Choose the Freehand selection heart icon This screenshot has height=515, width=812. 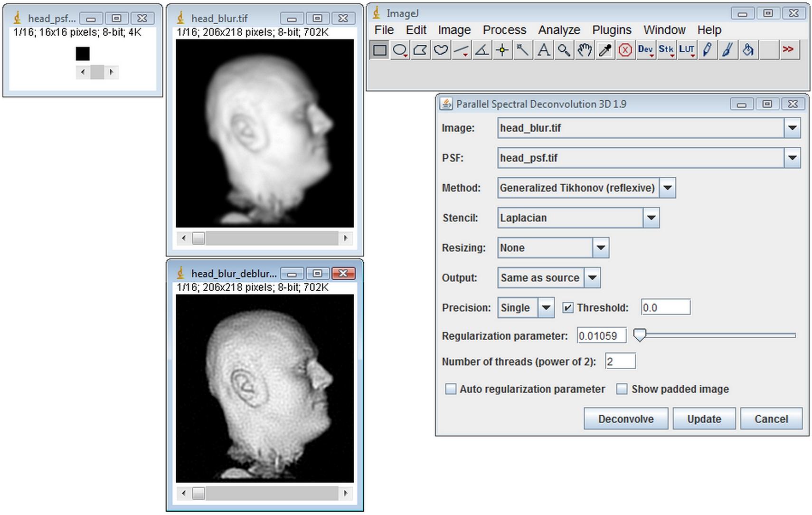tap(441, 50)
